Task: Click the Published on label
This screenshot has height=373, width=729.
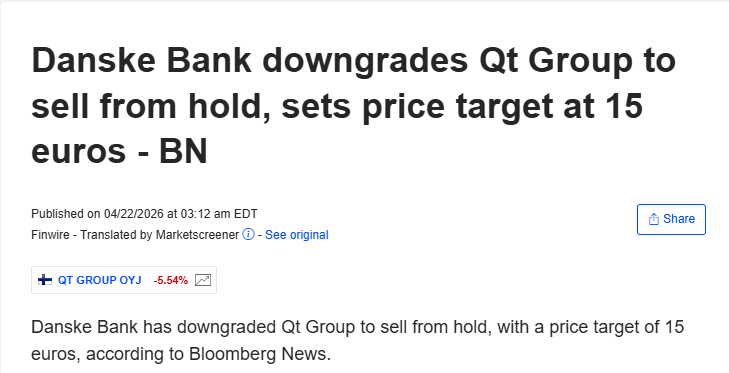Action: coord(66,214)
